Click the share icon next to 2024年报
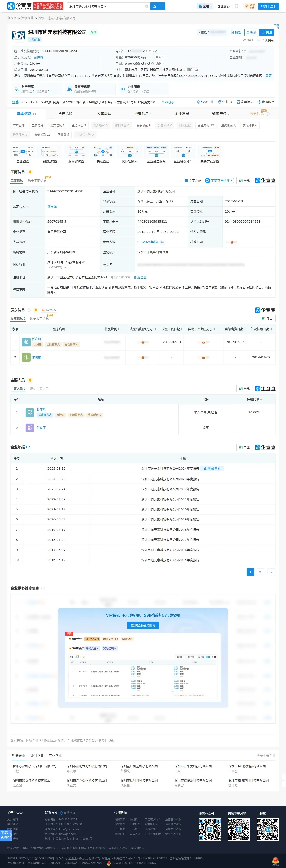This screenshot has height=868, width=286. 163,242
